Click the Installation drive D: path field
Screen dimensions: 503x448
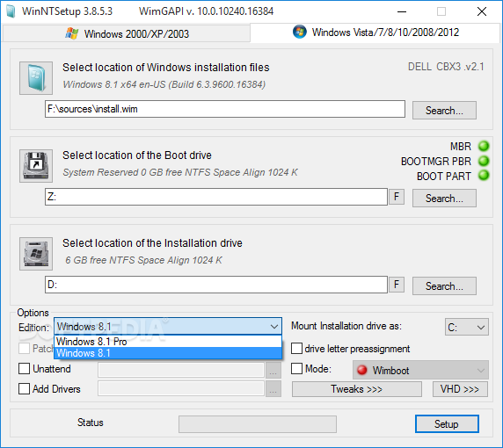point(216,285)
